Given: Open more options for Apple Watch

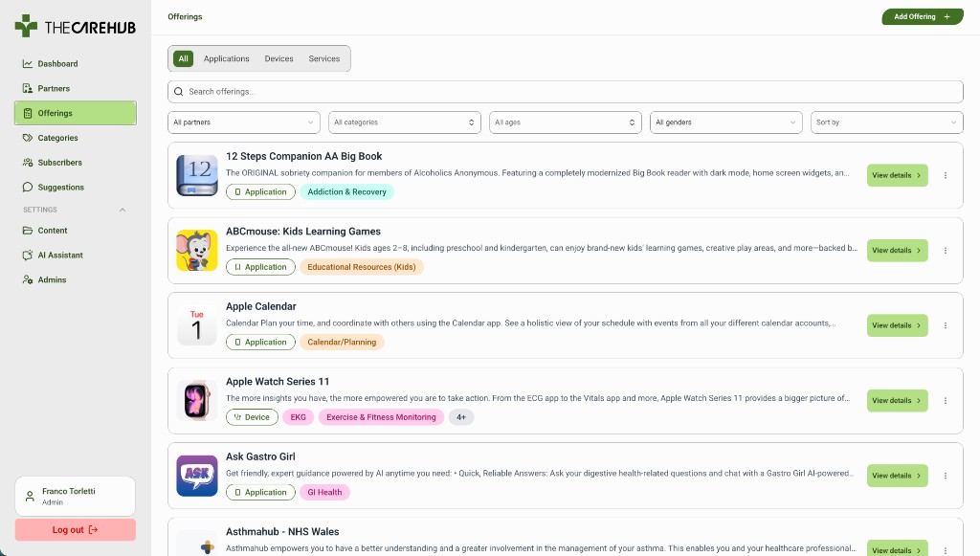Looking at the screenshot, I should (945, 400).
